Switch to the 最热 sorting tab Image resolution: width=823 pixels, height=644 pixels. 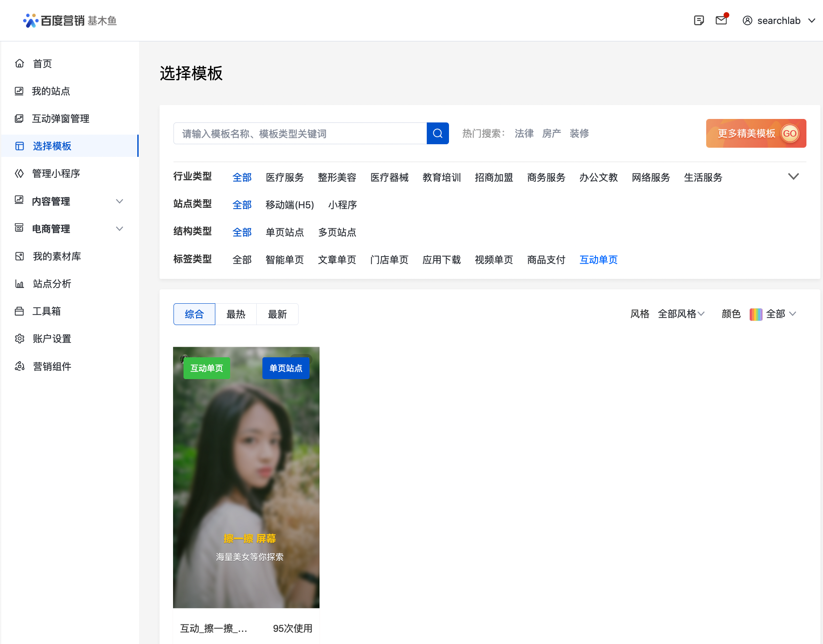click(x=236, y=314)
